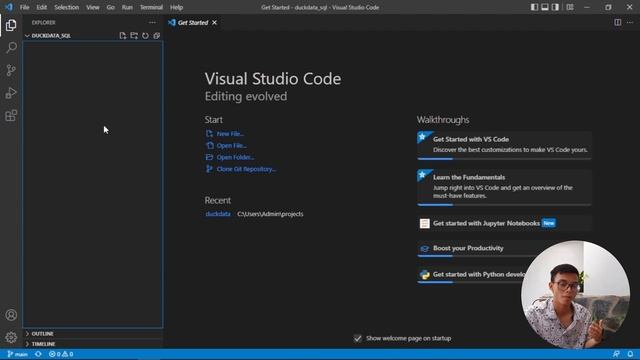Open editor more actions ellipsis

click(x=630, y=22)
